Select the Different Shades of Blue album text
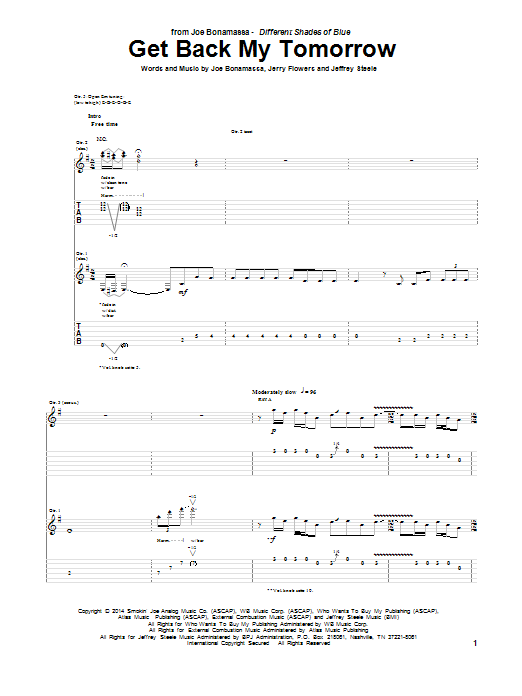 304,32
